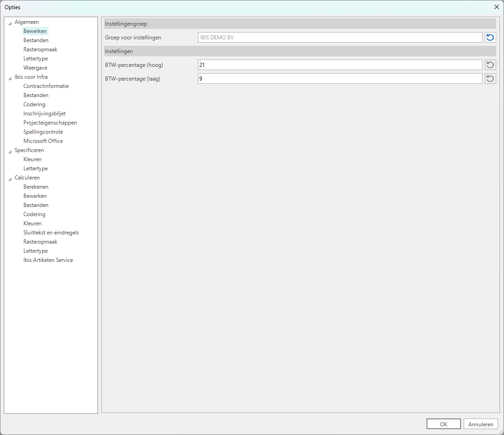
Task: Click the BTW-percentage (hoog) input field
Action: [340, 65]
